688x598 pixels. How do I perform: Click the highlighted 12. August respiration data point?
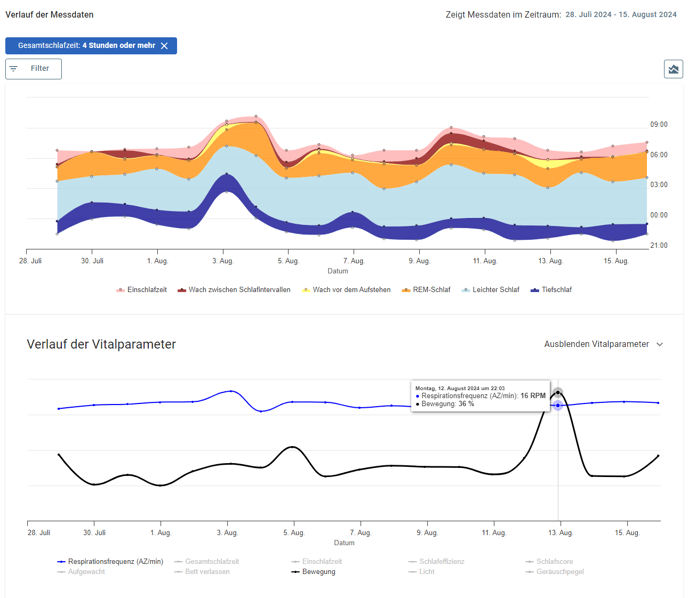[558, 405]
